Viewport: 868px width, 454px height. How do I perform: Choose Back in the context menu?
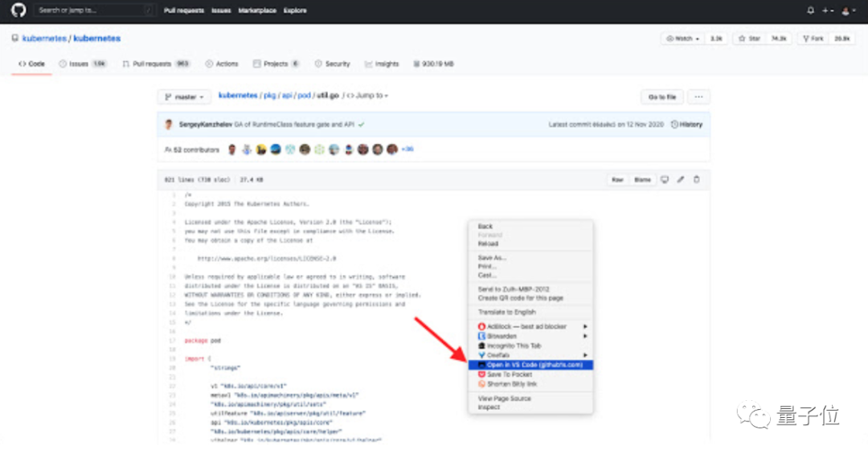point(530,227)
